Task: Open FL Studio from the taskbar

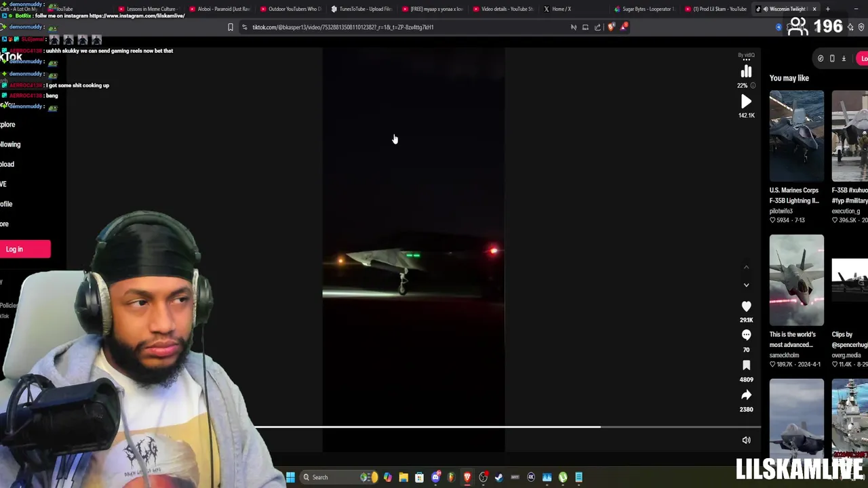Action: (x=451, y=477)
